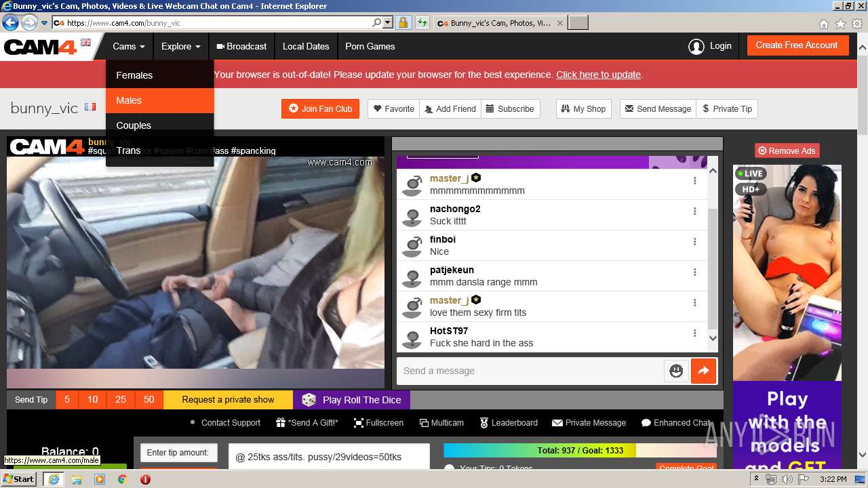Open Internet Explorer from the taskbar
868x488 pixels.
[53, 479]
